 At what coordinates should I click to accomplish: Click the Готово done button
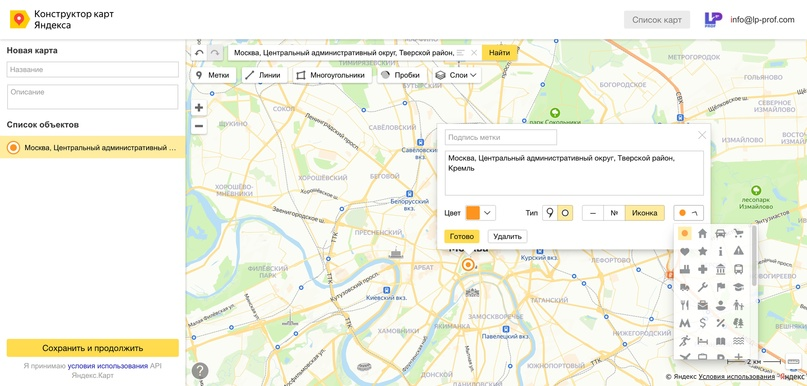pos(462,236)
